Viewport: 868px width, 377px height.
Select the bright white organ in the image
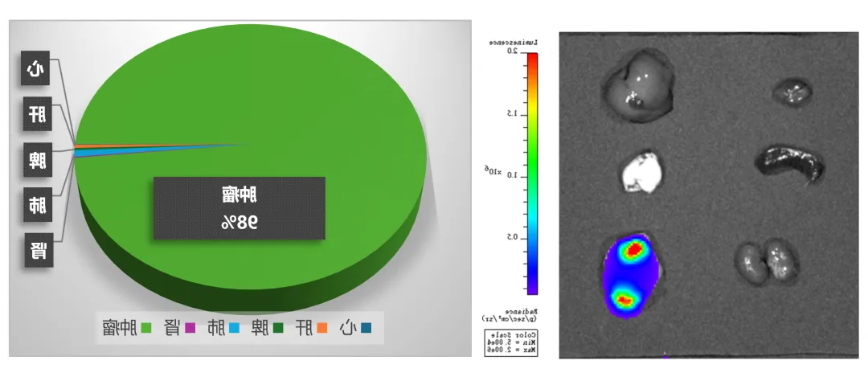coord(641,173)
